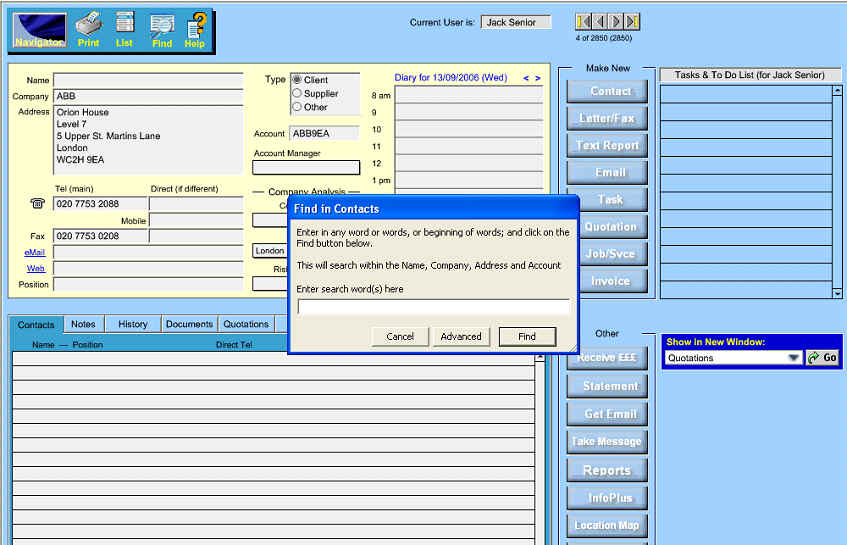The image size is (847, 545).
Task: Click the Take Message button
Action: click(x=607, y=442)
